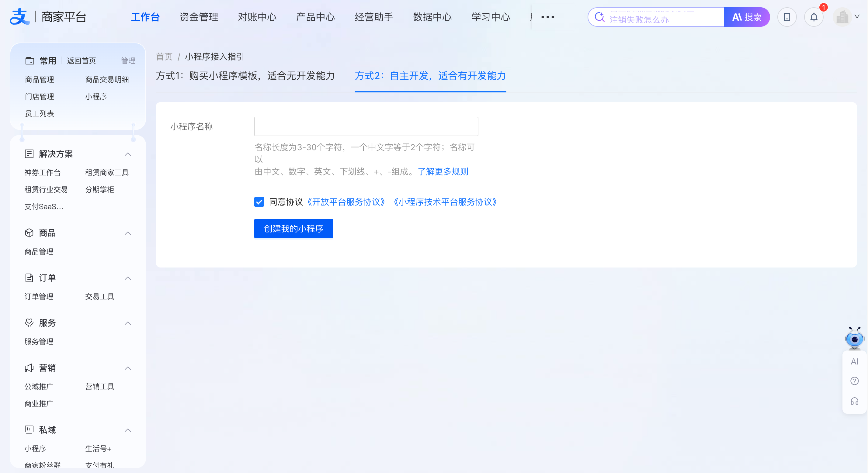Viewport: 868px width, 473px height.
Task: Switch to 方式1 购买小程序模板 tab
Action: [x=245, y=76]
